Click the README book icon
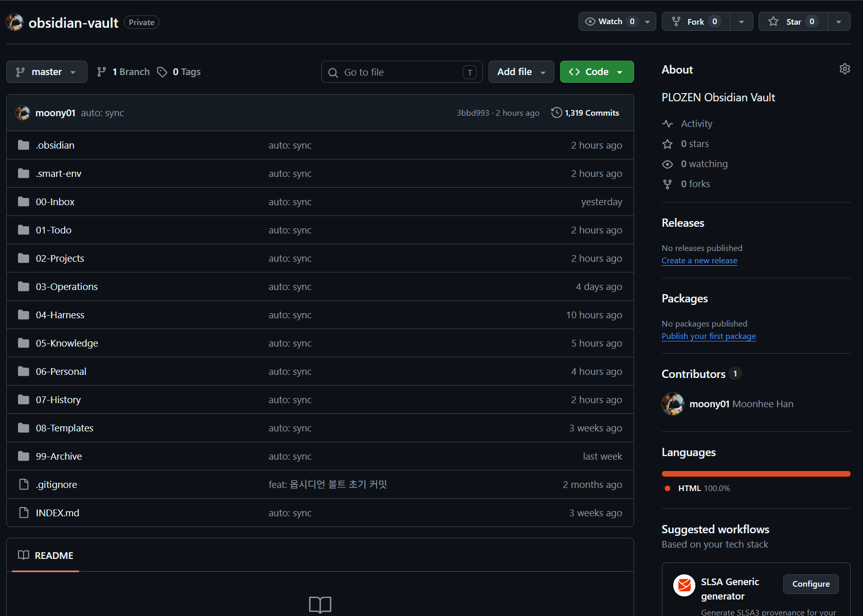Image resolution: width=863 pixels, height=616 pixels. click(23, 555)
